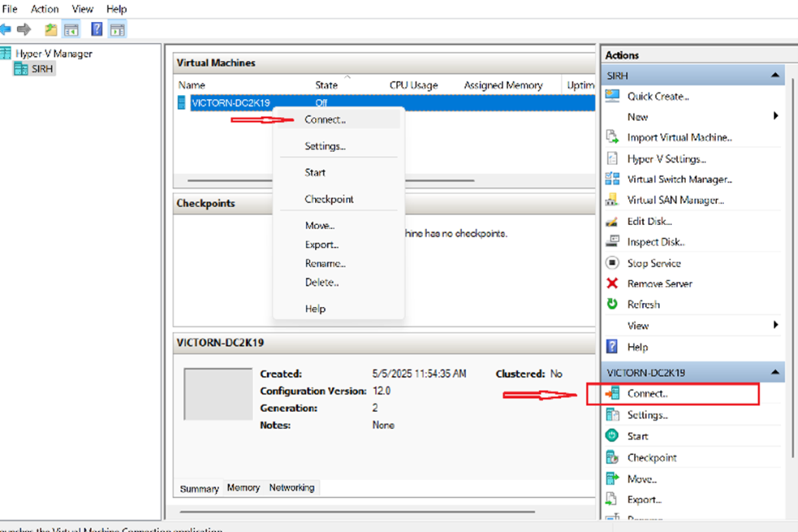Expand the New submenu arrow in Actions
Screen dimensions: 798x532
[775, 116]
